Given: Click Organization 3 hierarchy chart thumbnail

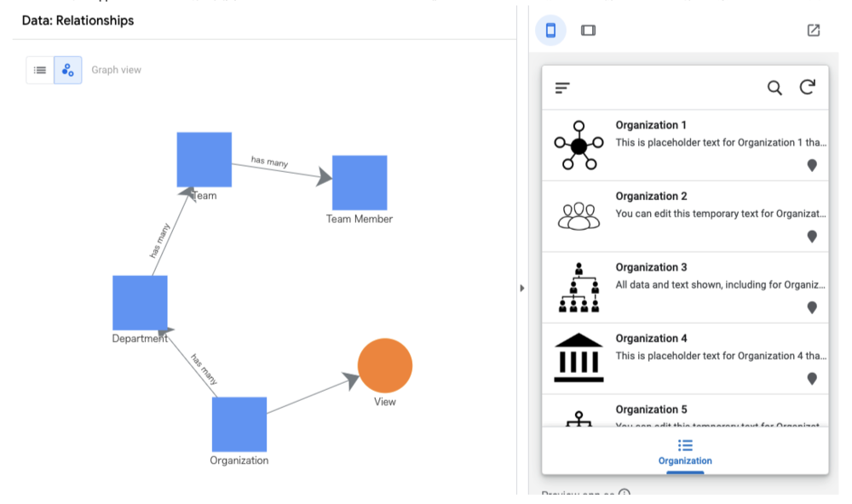Looking at the screenshot, I should click(x=579, y=287).
